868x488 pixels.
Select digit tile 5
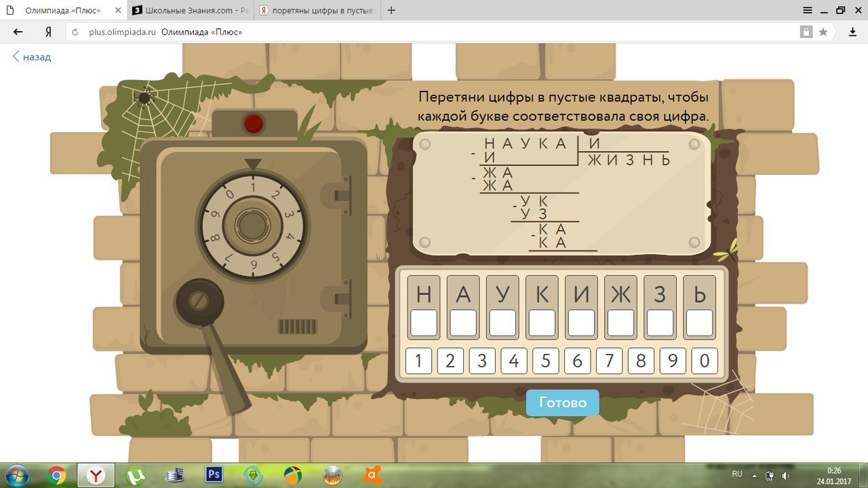546,361
